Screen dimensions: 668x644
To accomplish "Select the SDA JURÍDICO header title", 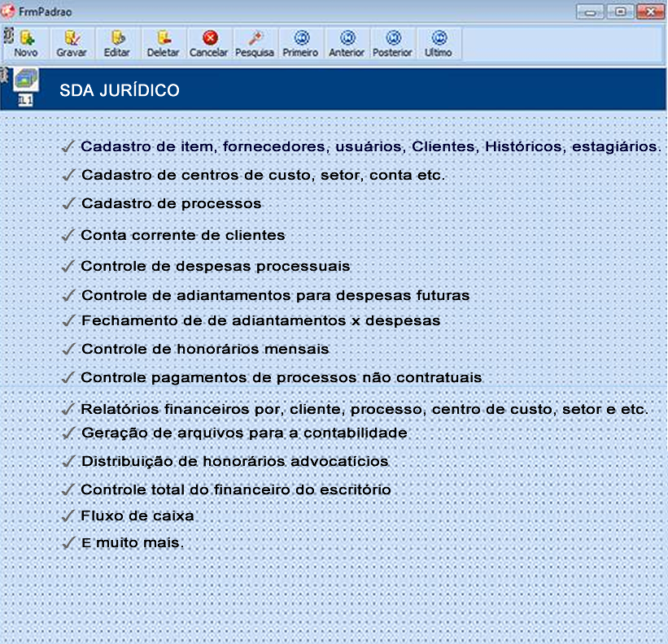I will point(119,90).
